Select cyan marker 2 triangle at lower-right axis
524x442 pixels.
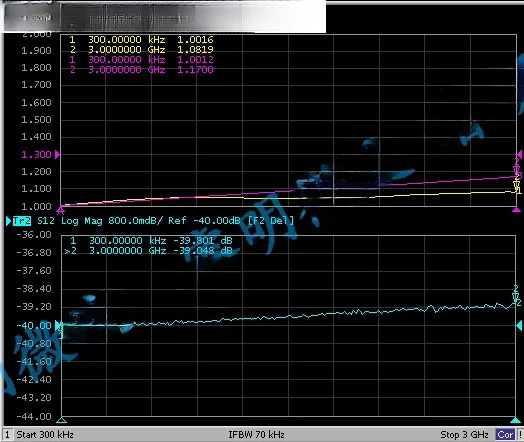[515, 420]
